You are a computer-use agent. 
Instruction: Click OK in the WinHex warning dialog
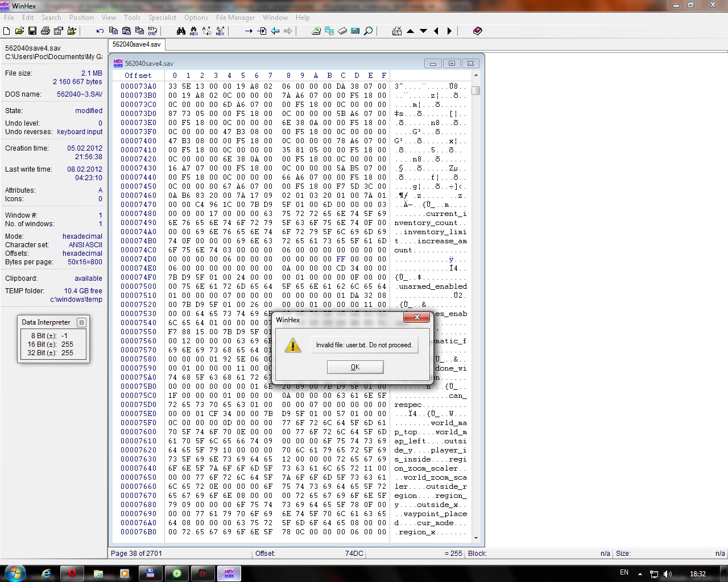[355, 367]
